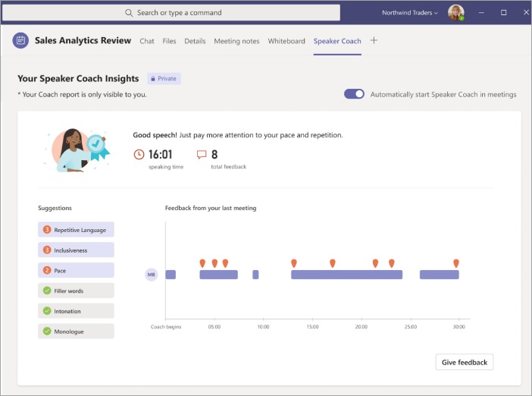This screenshot has height=396, width=532.
Task: Toggle automatically start Speaker Coach switch
Action: tap(354, 94)
